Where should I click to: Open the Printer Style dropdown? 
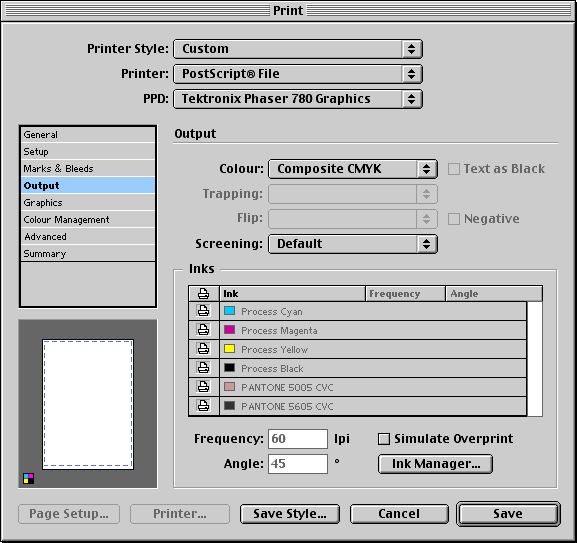tap(298, 49)
